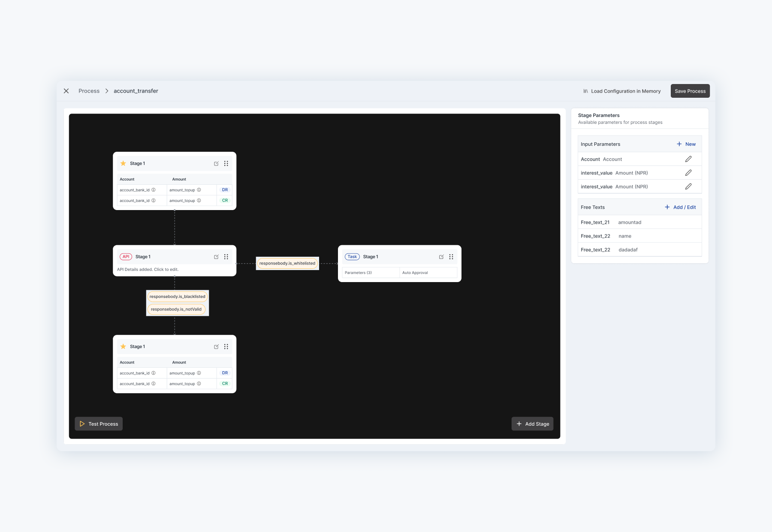Click the dots handle on Task Stage 1 card
Screen dimensions: 772x532
click(451, 257)
